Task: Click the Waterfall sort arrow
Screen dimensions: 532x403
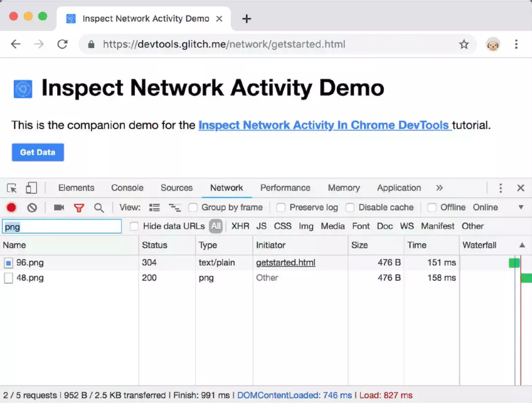Action: coord(522,245)
